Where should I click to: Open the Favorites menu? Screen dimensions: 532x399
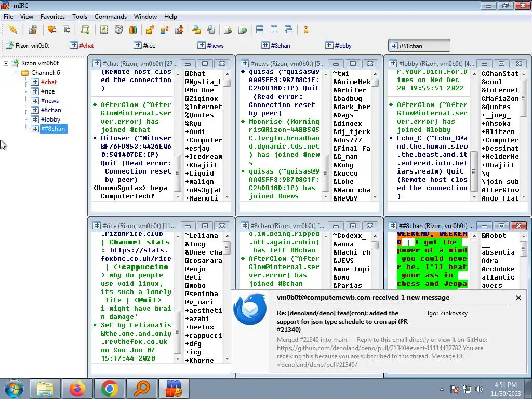coord(52,16)
